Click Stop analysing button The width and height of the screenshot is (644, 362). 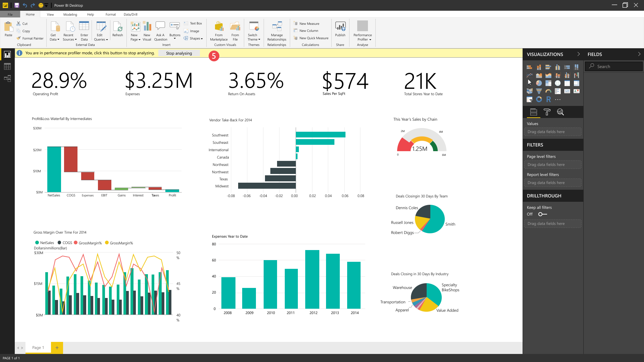coord(179,53)
